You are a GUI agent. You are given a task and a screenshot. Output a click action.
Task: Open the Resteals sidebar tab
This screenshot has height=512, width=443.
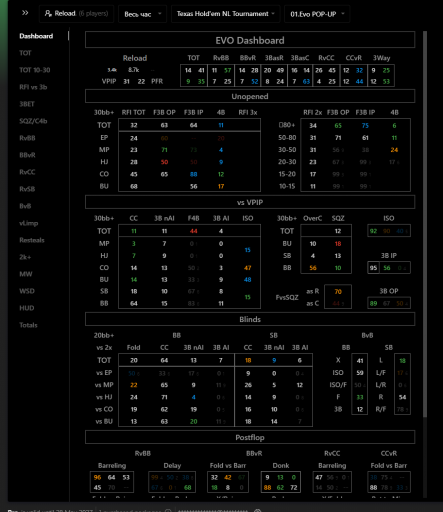tap(32, 240)
